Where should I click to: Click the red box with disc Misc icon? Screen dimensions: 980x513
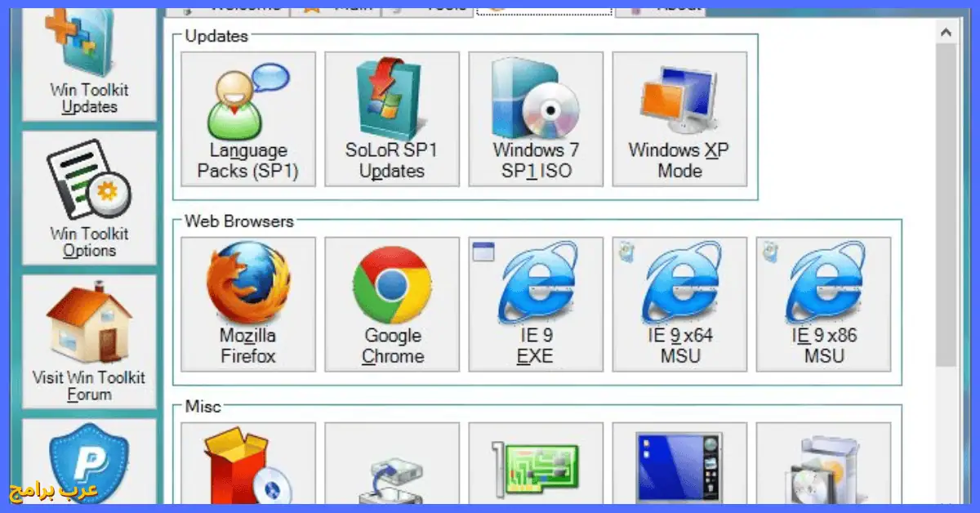pyautogui.click(x=248, y=463)
